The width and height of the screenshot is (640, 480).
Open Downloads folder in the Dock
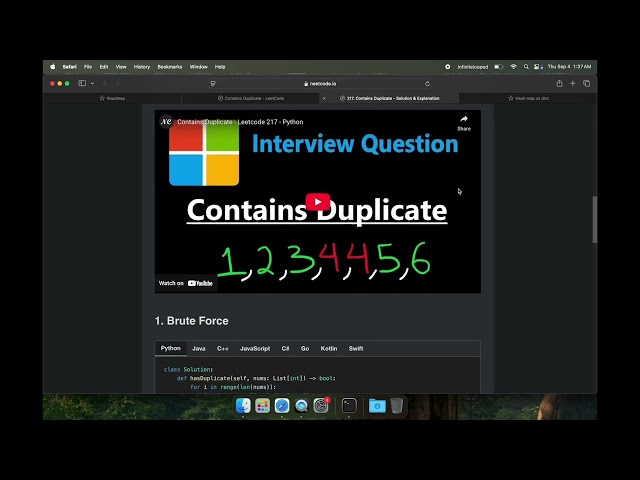click(377, 406)
